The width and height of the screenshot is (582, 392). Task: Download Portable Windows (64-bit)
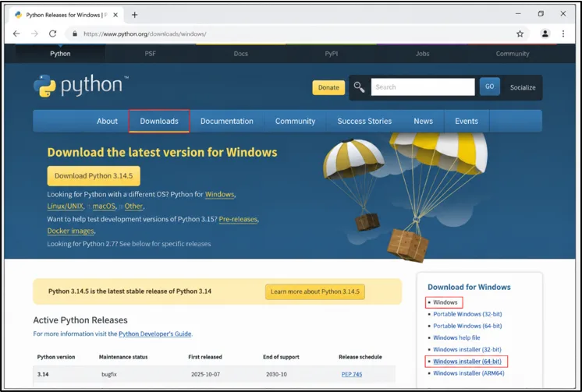[467, 326]
